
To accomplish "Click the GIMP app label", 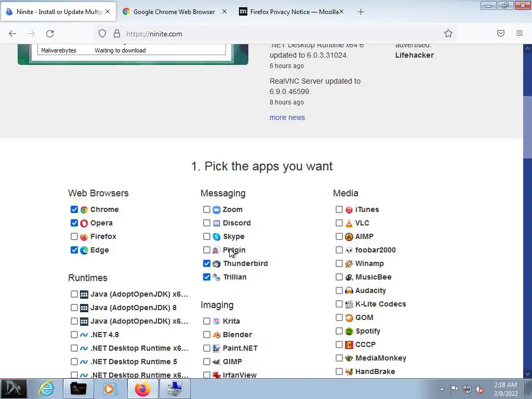I will pos(232,362).
